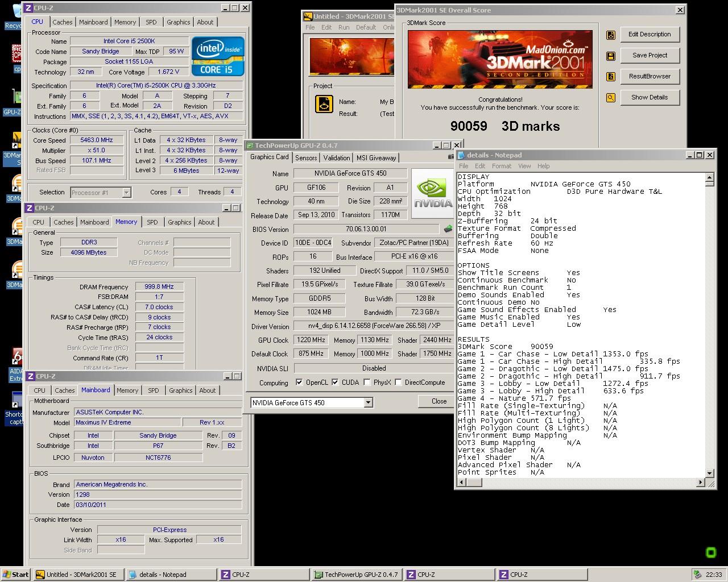Viewport: 728px width, 582px height.
Task: Click the Maximus IV Extreme model field
Action: coord(127,423)
